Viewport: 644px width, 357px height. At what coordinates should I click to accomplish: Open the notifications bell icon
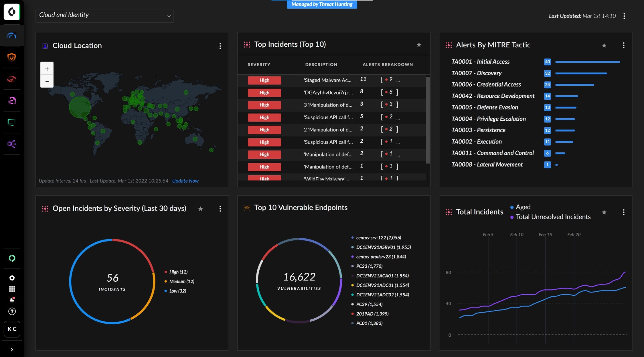click(12, 300)
